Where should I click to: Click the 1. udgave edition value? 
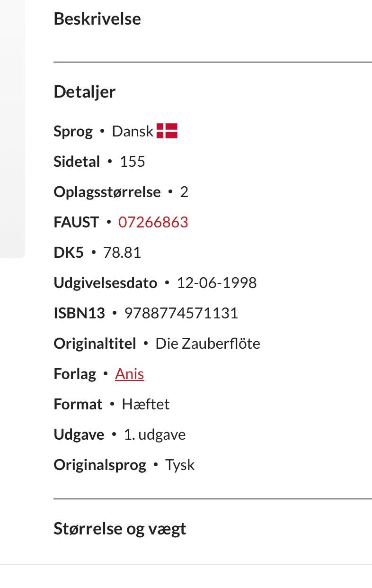coord(154,434)
